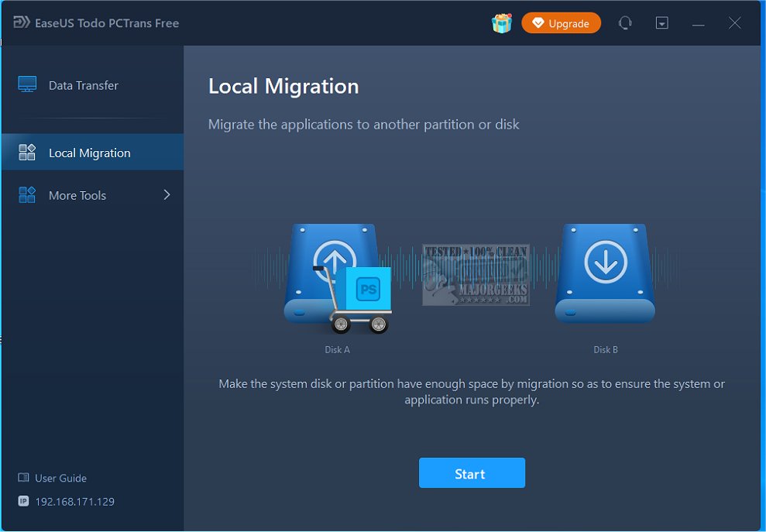Click the Local Migration page heading
The height and width of the screenshot is (532, 766).
point(283,87)
